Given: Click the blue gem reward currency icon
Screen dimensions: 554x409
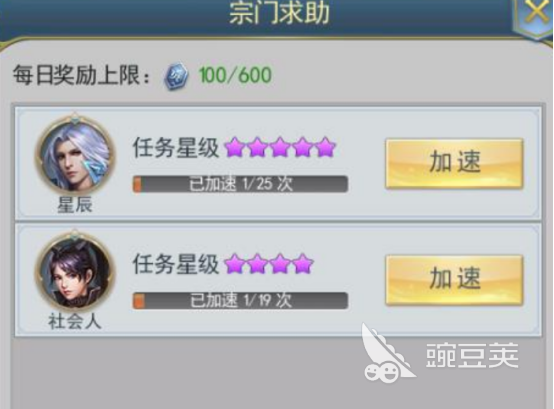Looking at the screenshot, I should click(176, 75).
